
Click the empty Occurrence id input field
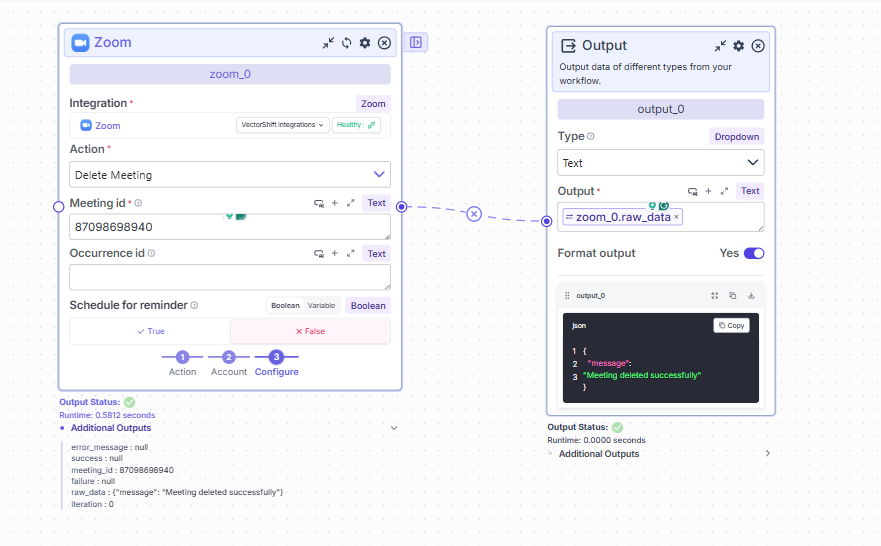coord(230,277)
